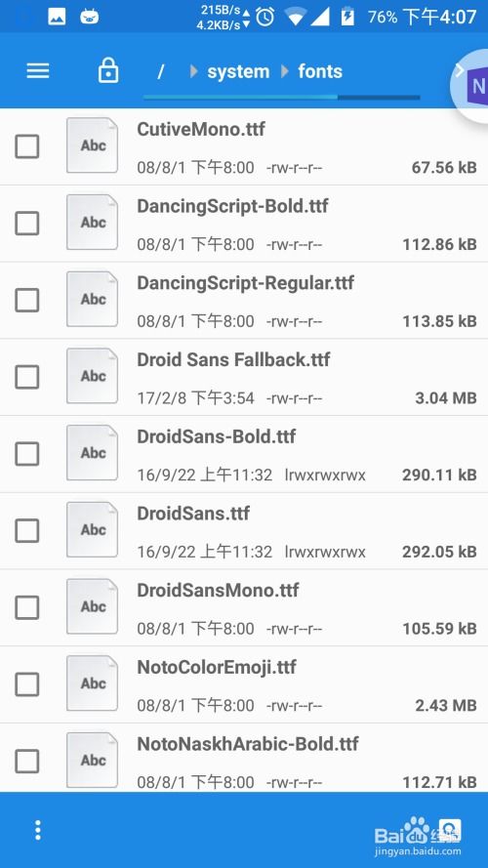The height and width of the screenshot is (868, 488).
Task: Tap the alarm clock status bar icon
Action: pyautogui.click(x=265, y=18)
